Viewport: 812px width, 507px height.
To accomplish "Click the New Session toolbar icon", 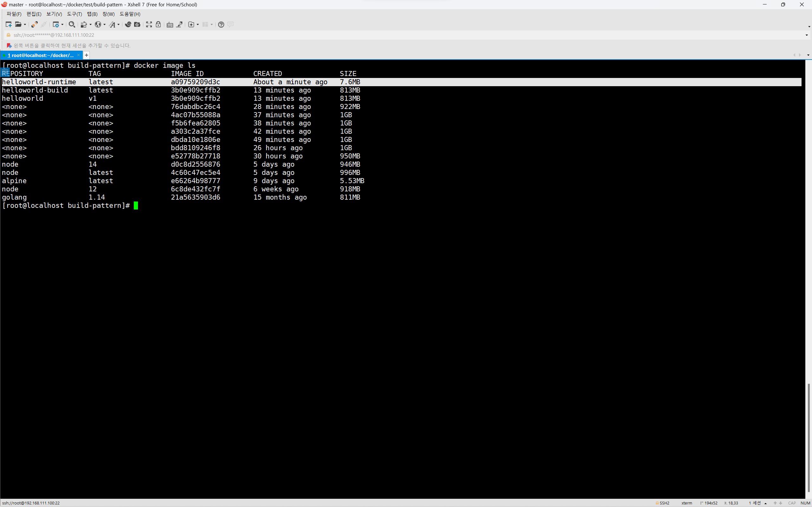I will pos(9,24).
